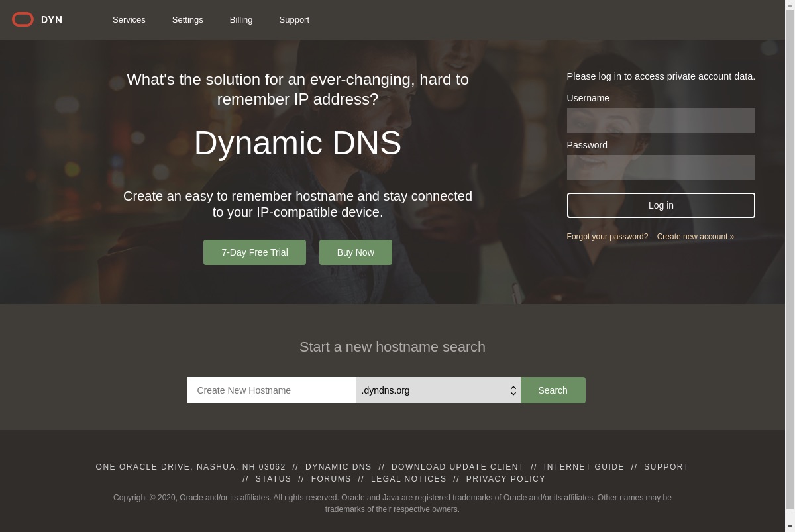The height and width of the screenshot is (532, 795).
Task: Click the Dynamic DNS heading
Action: 297,142
